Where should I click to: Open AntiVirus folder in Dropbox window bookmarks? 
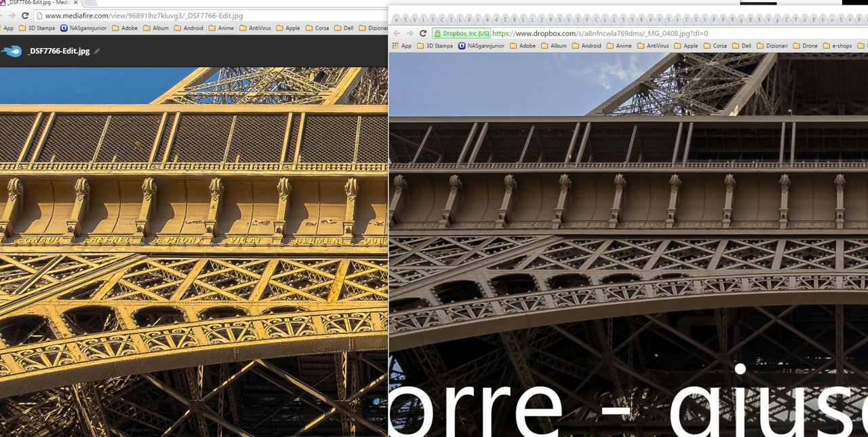653,45
